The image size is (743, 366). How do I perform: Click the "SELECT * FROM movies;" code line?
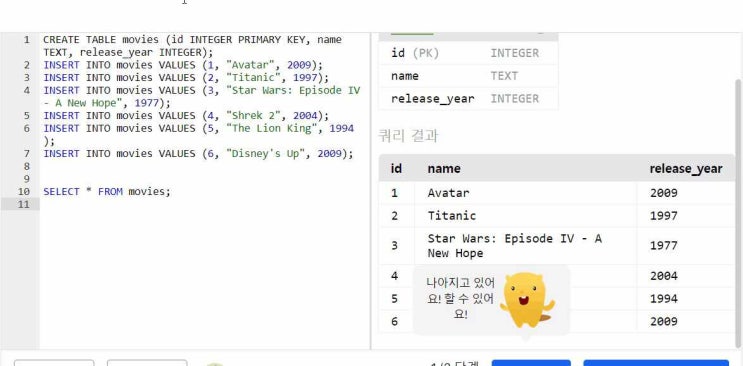pos(107,192)
